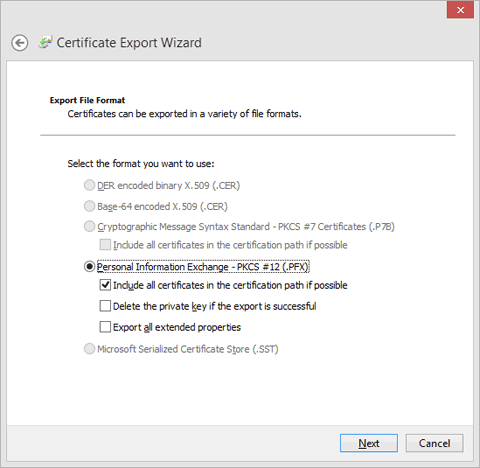The width and height of the screenshot is (480, 468).
Task: Select Base-64 encoded X.509 radio button
Action: click(x=89, y=206)
